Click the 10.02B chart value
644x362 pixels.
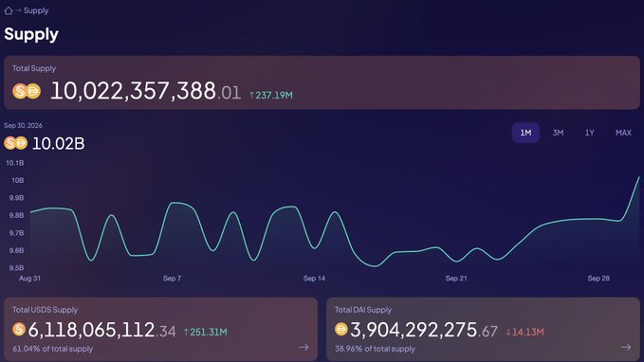point(58,144)
